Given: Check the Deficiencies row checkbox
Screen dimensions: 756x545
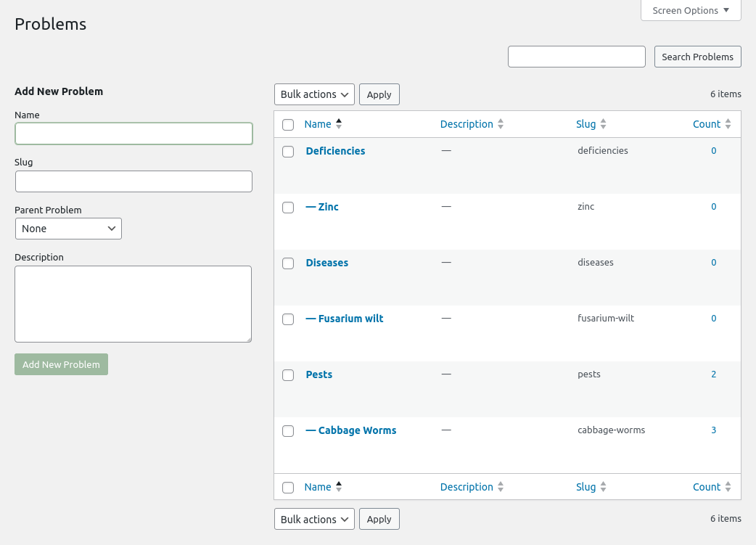Looking at the screenshot, I should [x=288, y=152].
